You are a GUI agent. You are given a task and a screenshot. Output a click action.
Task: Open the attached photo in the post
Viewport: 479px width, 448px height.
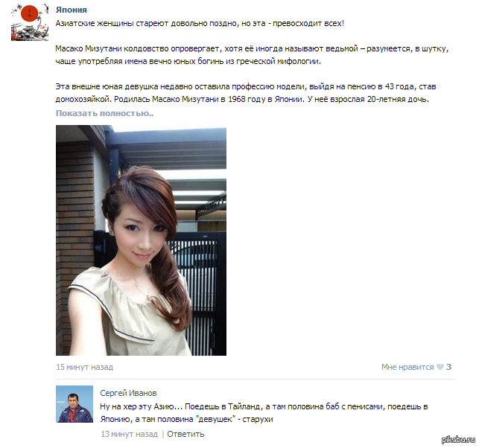click(x=141, y=240)
